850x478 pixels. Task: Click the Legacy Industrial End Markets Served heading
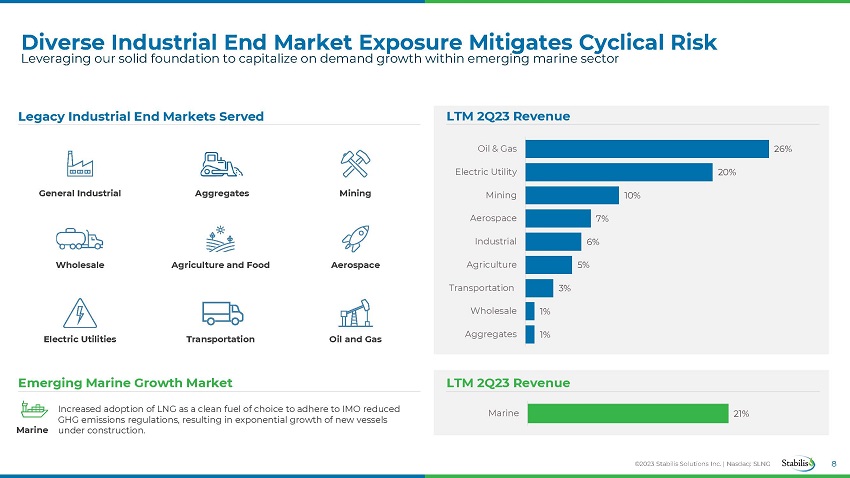141,117
